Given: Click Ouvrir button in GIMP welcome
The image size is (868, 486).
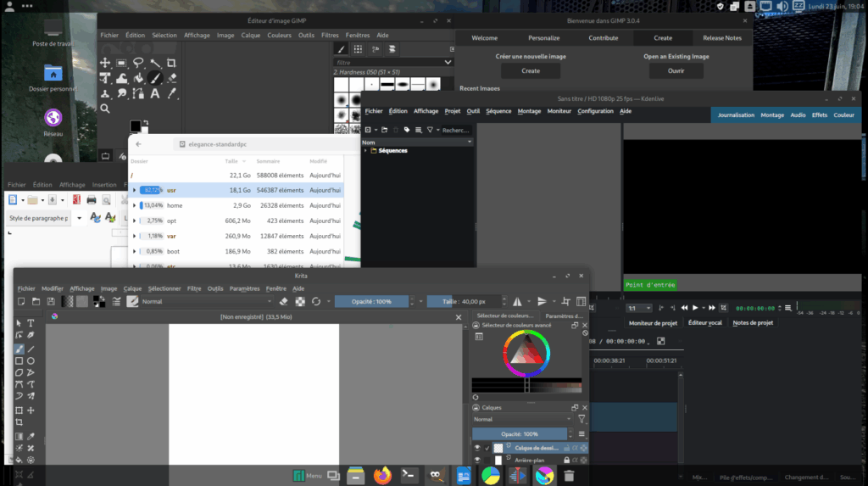Looking at the screenshot, I should [676, 71].
